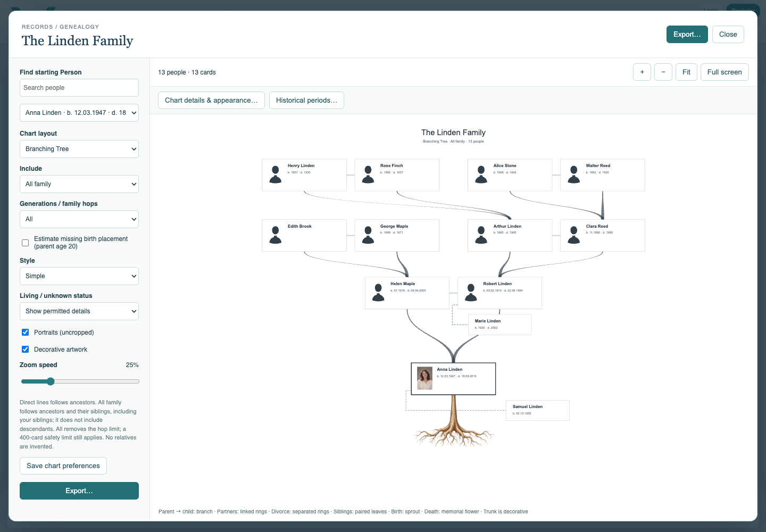Click the sidebar Export button
Screen dimensions: 766x532
click(x=79, y=491)
